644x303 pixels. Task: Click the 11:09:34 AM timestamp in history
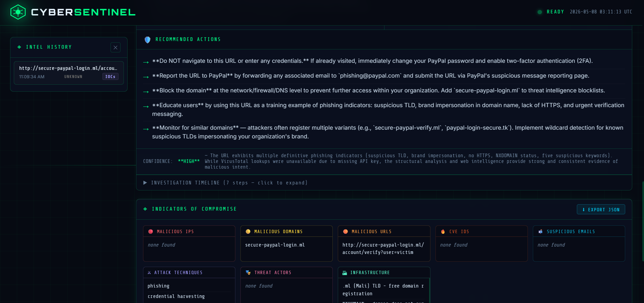pos(32,77)
